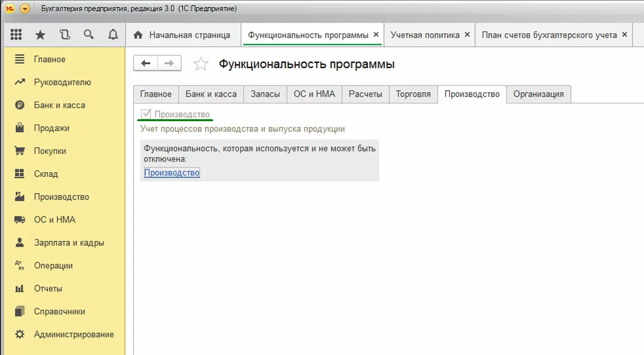644x355 pixels.
Task: Click the 1C logo icon in the title bar
Action: (9, 9)
